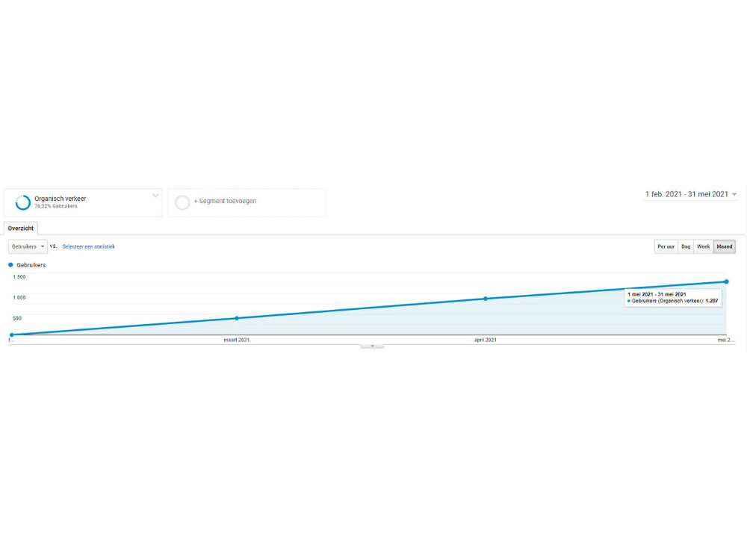
Task: Select the Dag granularity
Action: pos(686,246)
